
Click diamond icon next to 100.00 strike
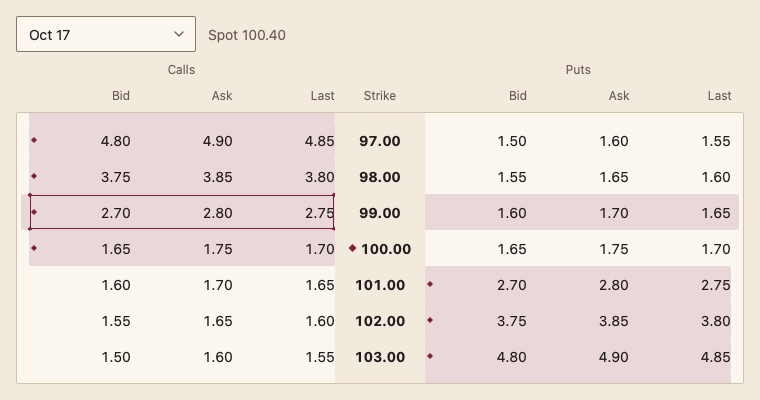[352, 248]
